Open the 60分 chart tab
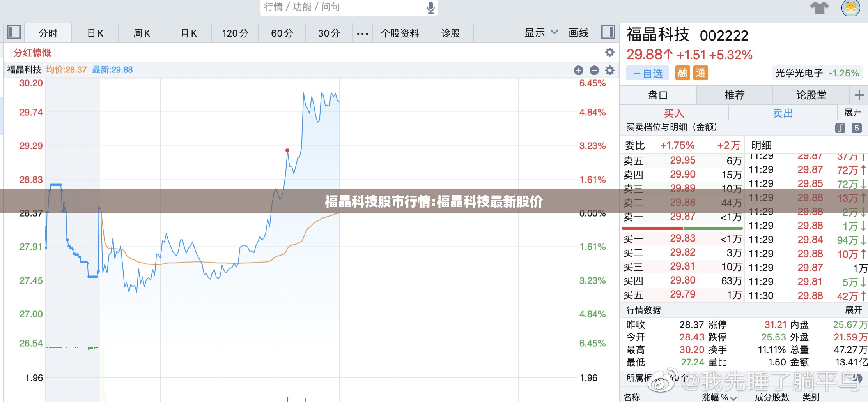The image size is (868, 402). 282,33
